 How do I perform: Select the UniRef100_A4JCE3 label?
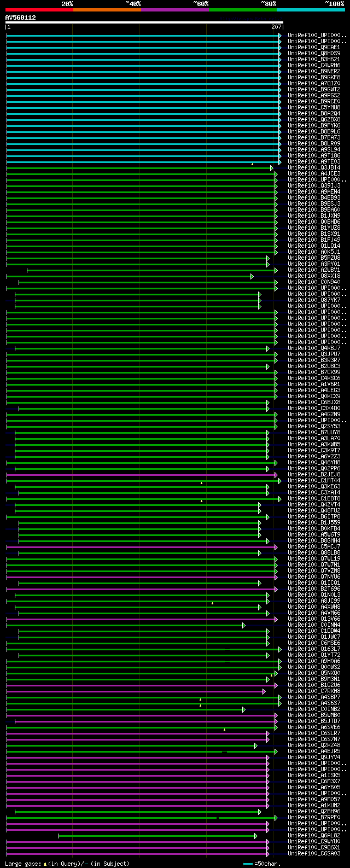[314, 174]
